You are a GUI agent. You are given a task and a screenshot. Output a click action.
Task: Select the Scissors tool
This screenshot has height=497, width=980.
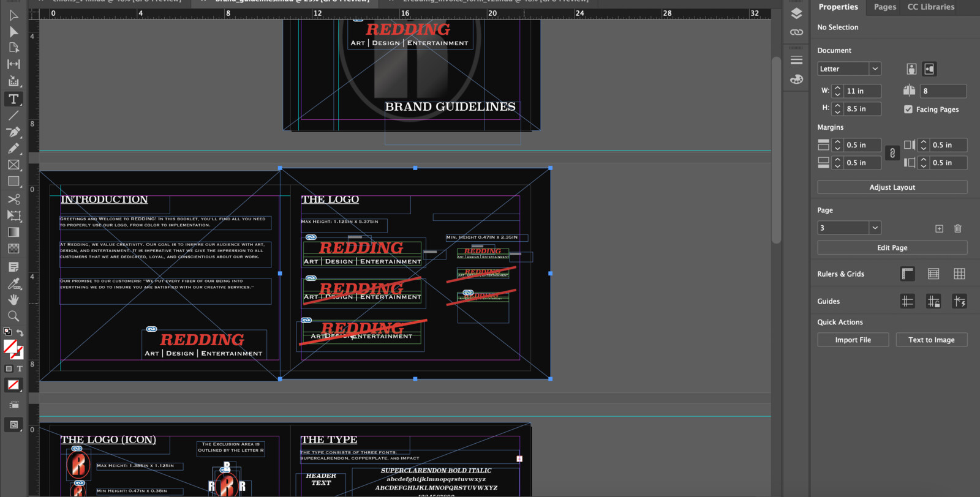pos(13,199)
